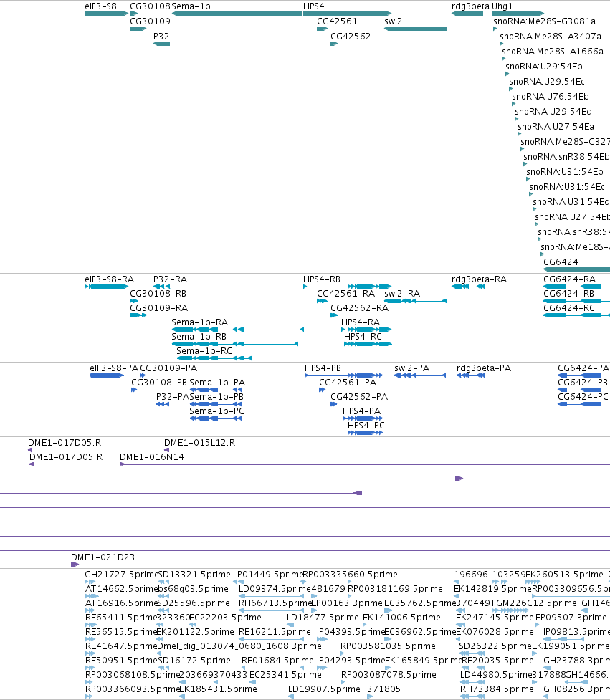This screenshot has width=610, height=700.
Task: Click snoRNA:U31:54Ec feature label
Action: click(x=567, y=186)
